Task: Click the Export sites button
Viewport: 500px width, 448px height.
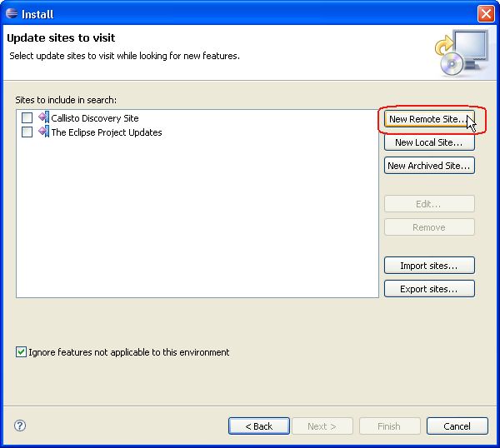Action: [x=429, y=289]
